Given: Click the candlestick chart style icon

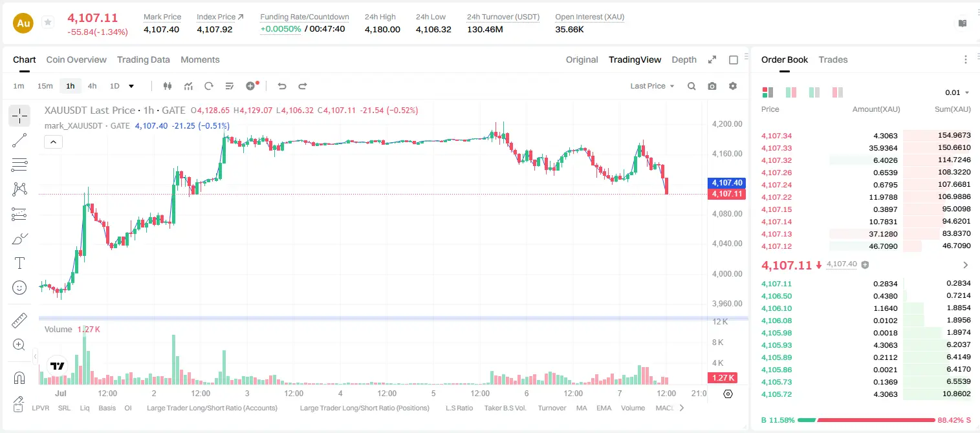Looking at the screenshot, I should pyautogui.click(x=168, y=86).
